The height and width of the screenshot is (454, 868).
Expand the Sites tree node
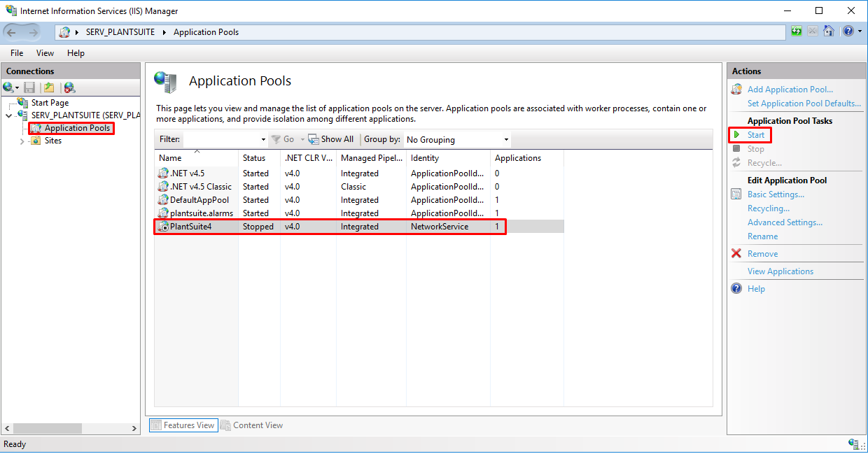tap(22, 141)
